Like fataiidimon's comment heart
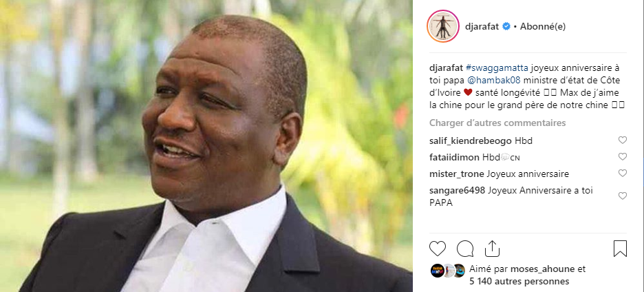Image resolution: width=644 pixels, height=292 pixels. tap(623, 157)
